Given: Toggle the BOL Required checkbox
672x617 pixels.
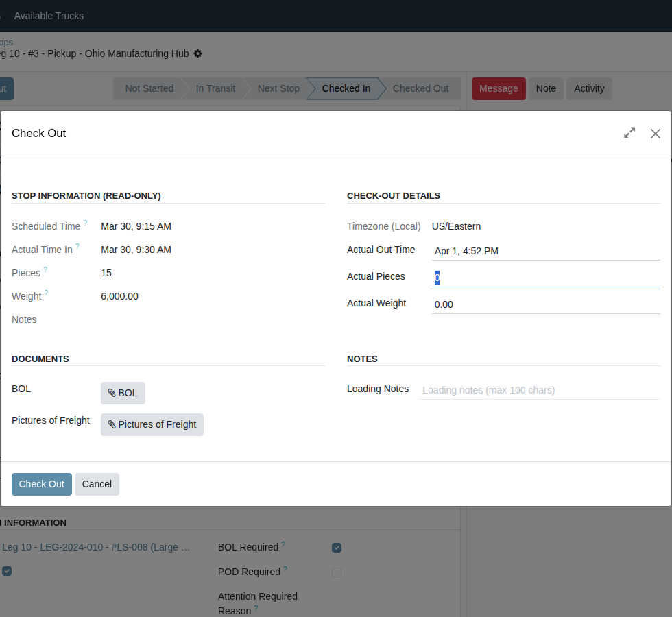Looking at the screenshot, I should click(337, 548).
